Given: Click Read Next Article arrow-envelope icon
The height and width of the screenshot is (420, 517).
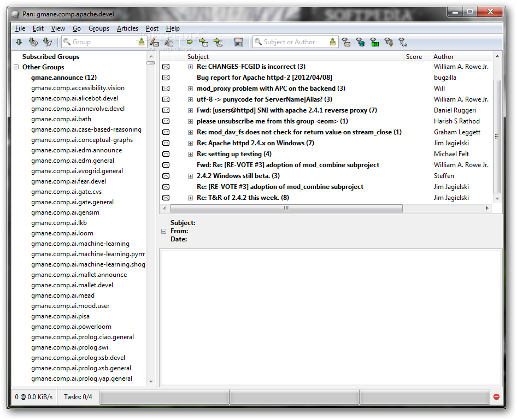Looking at the screenshot, I should 204,42.
